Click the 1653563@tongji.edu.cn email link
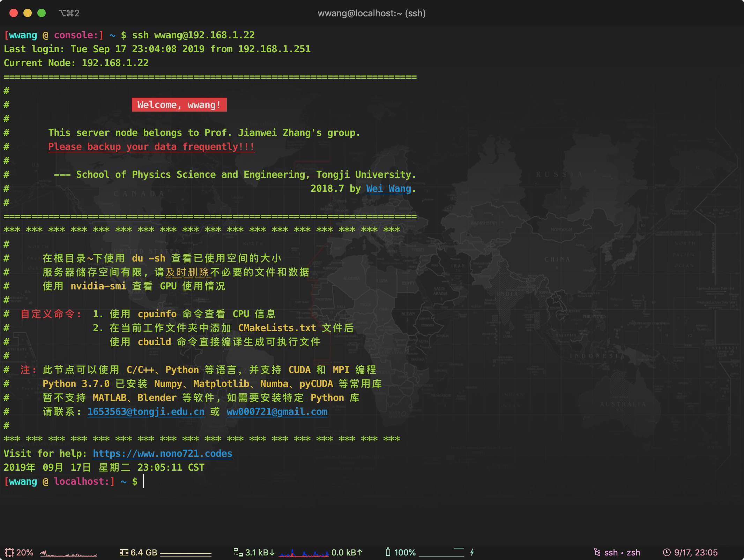The width and height of the screenshot is (744, 560). (146, 411)
